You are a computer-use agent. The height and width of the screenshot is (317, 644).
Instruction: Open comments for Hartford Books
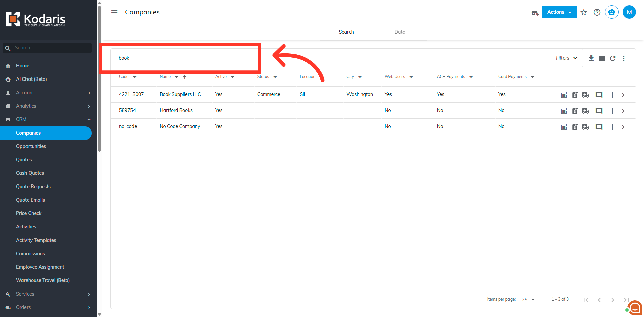coord(599,111)
